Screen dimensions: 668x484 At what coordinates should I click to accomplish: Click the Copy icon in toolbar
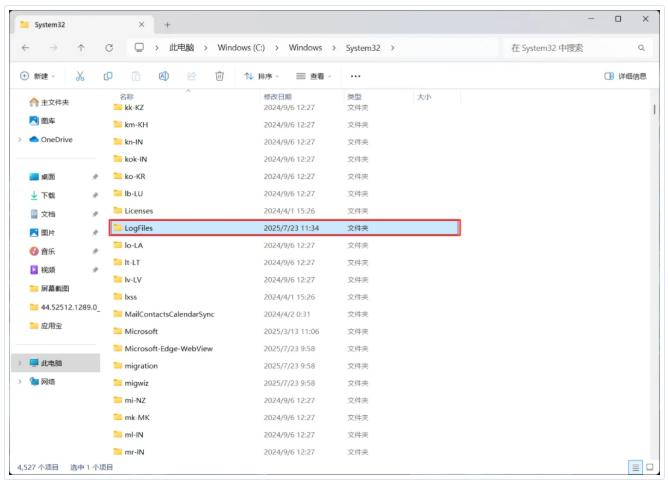pos(108,76)
